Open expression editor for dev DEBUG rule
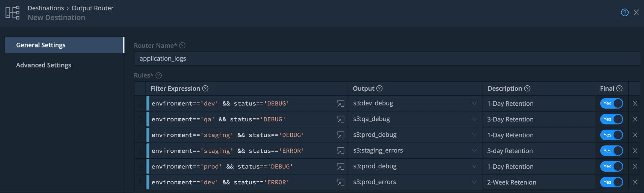The image size is (644, 193). 341,104
